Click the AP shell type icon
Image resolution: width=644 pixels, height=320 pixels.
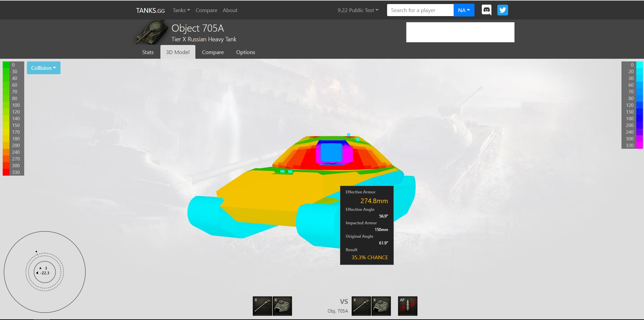click(x=408, y=306)
